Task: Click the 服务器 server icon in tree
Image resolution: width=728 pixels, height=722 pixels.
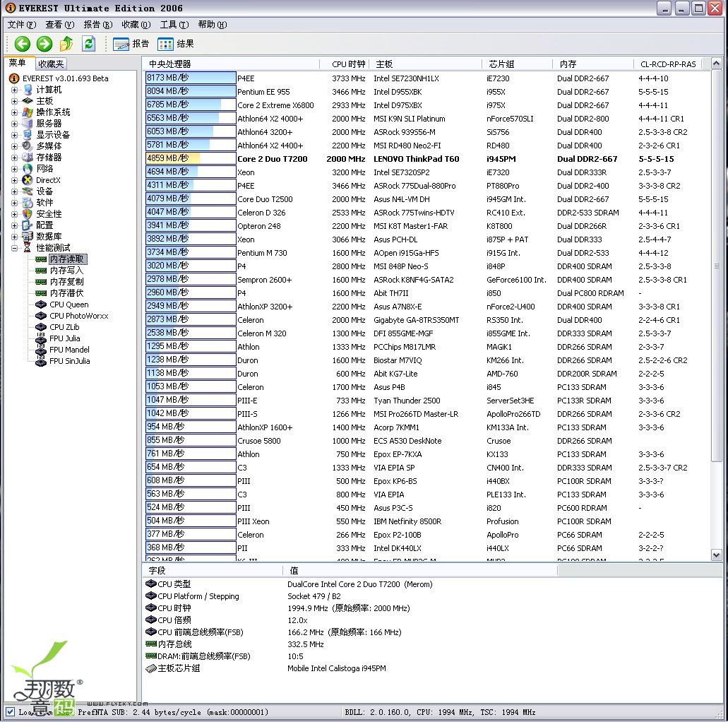Action: 28,123
